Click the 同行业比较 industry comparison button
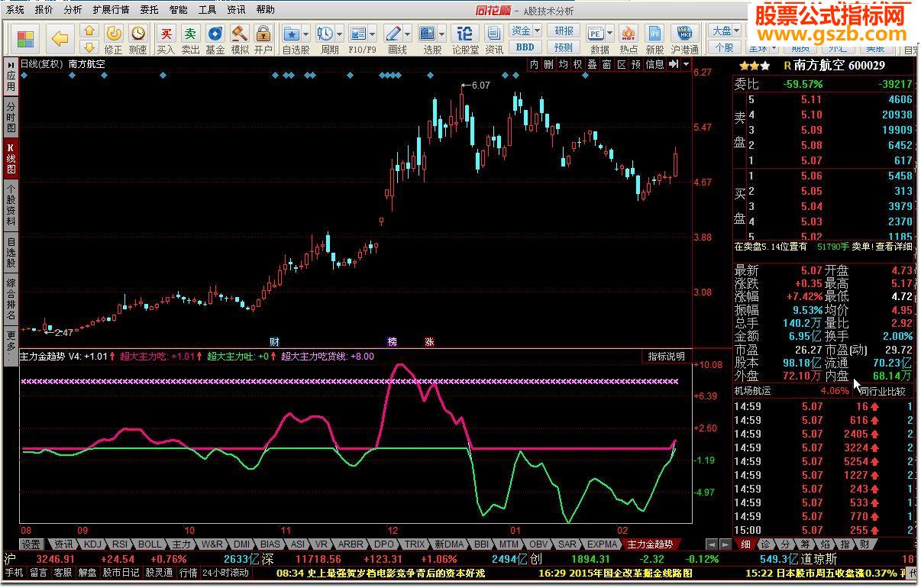 (882, 391)
